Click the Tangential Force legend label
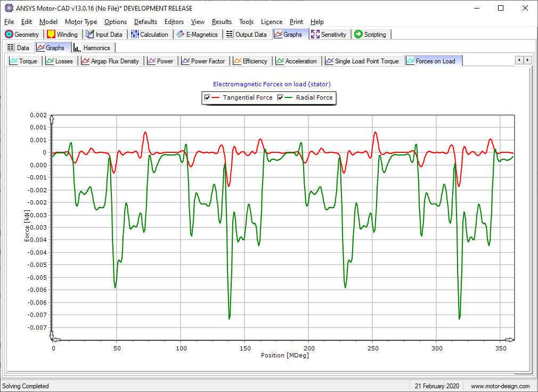The image size is (538, 392). click(x=248, y=97)
